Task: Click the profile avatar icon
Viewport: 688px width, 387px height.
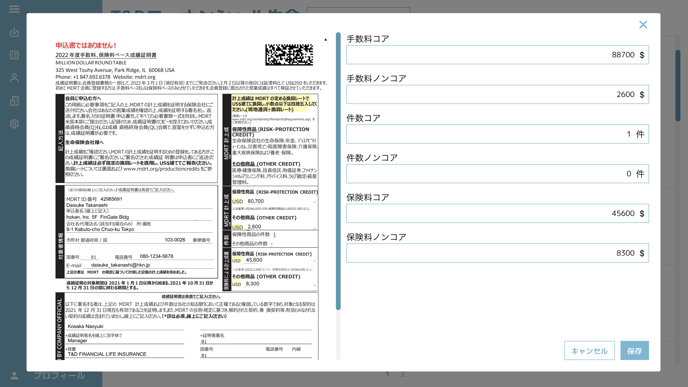Action: point(14,376)
